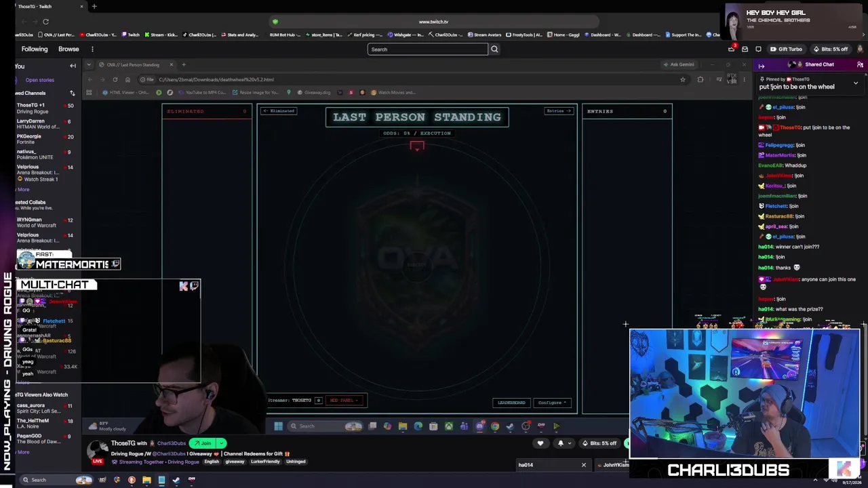The width and height of the screenshot is (868, 488).
Task: Click the home icon in the inner browser
Action: (127, 79)
